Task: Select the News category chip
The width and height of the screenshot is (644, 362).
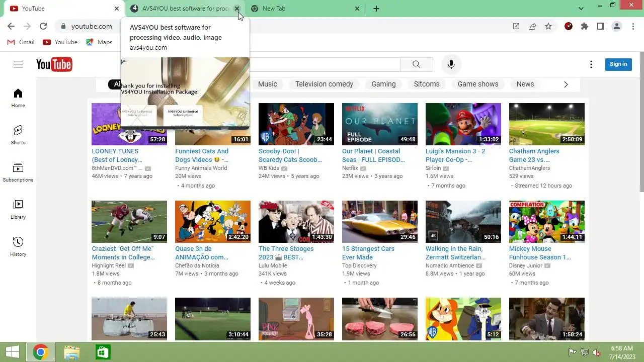Action: 525,84
